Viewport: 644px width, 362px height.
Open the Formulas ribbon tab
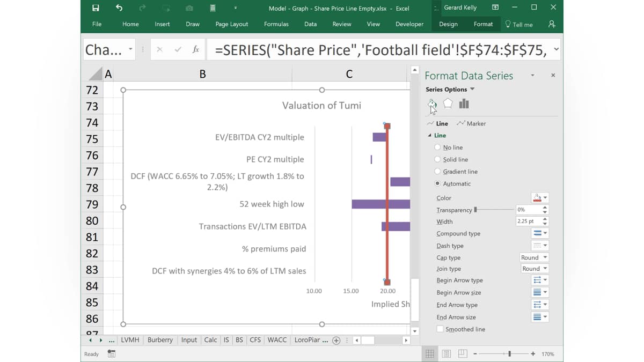coord(276,24)
